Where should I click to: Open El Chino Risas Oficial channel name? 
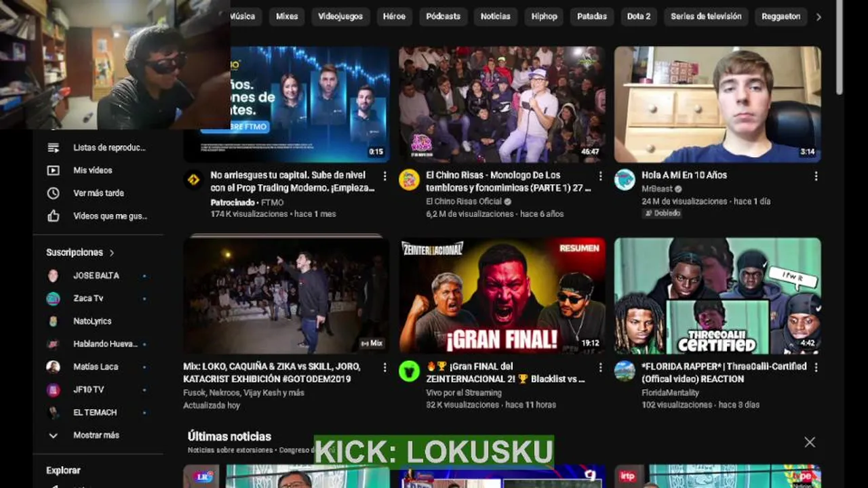click(465, 201)
